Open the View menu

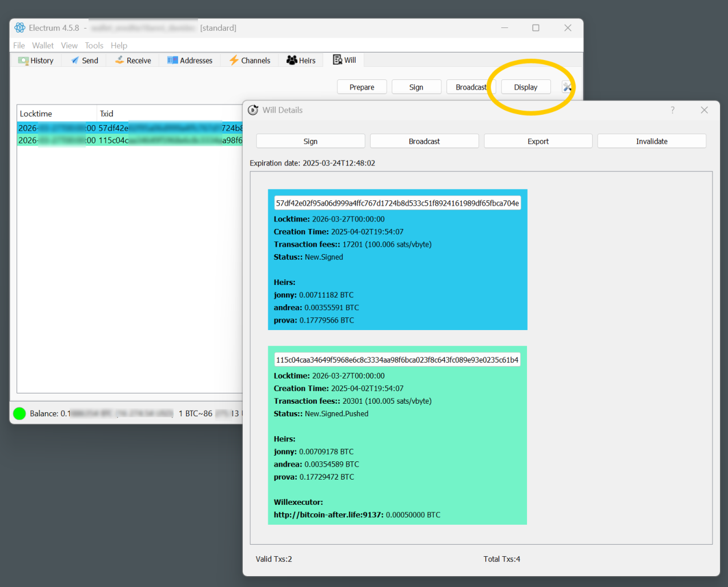69,45
